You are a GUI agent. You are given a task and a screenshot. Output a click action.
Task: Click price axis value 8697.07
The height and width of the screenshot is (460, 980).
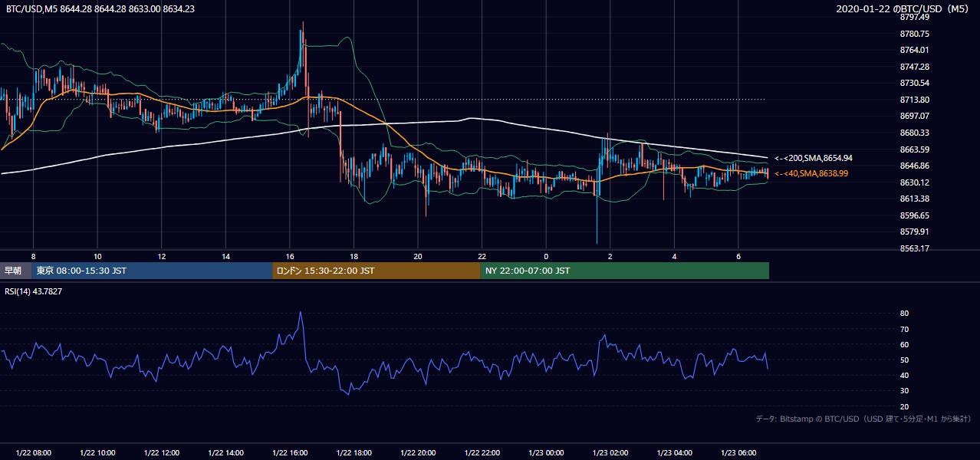tap(915, 116)
